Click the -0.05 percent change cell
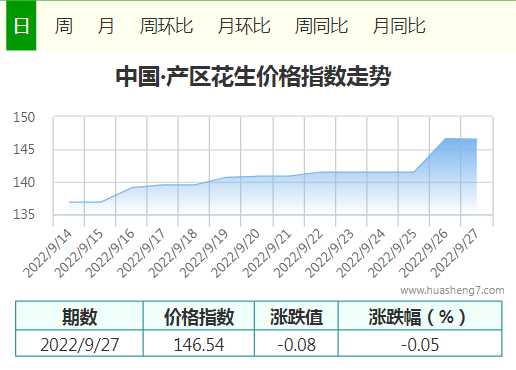516x370 pixels. click(420, 344)
